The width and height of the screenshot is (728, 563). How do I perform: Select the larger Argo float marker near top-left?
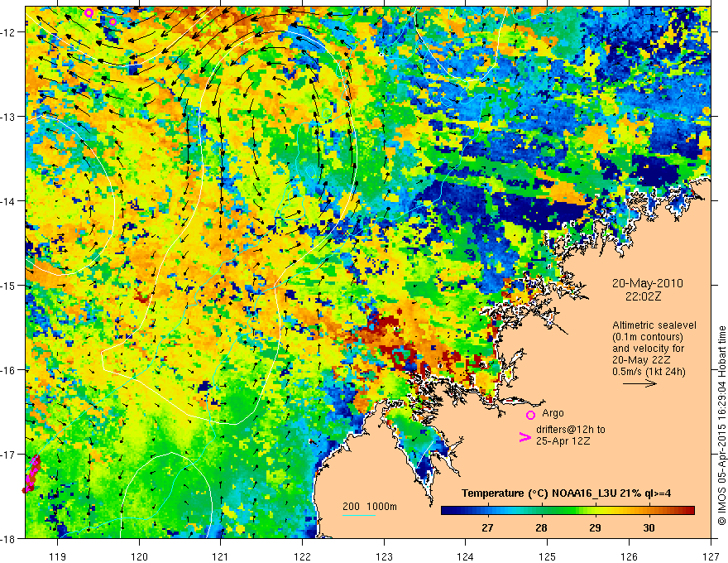(x=89, y=13)
